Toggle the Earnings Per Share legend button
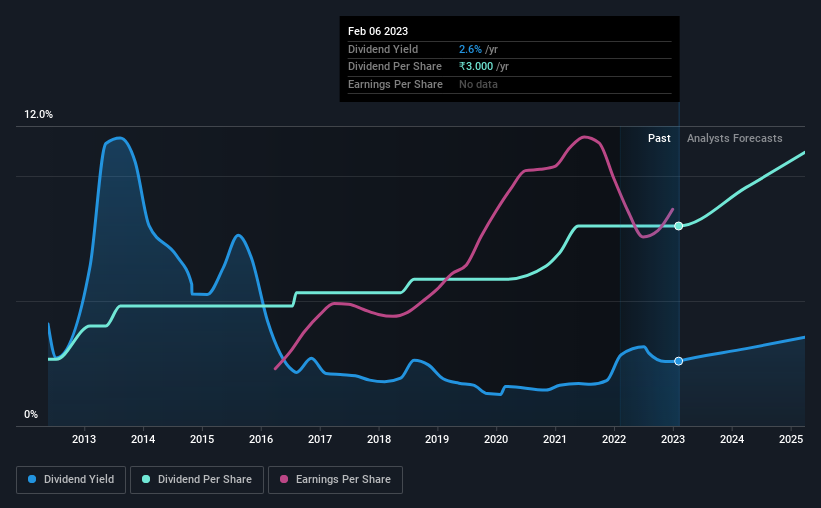This screenshot has height=508, width=821. point(335,480)
